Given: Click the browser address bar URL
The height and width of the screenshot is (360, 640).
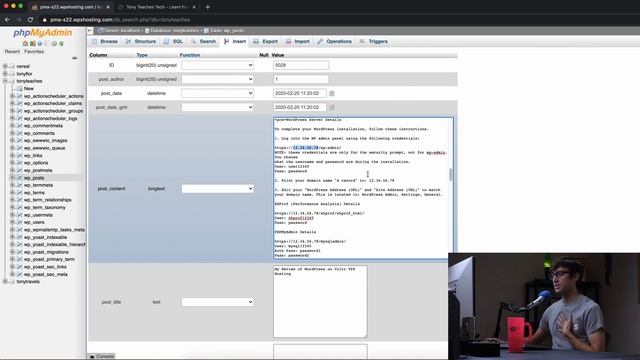Looking at the screenshot, I should point(120,20).
